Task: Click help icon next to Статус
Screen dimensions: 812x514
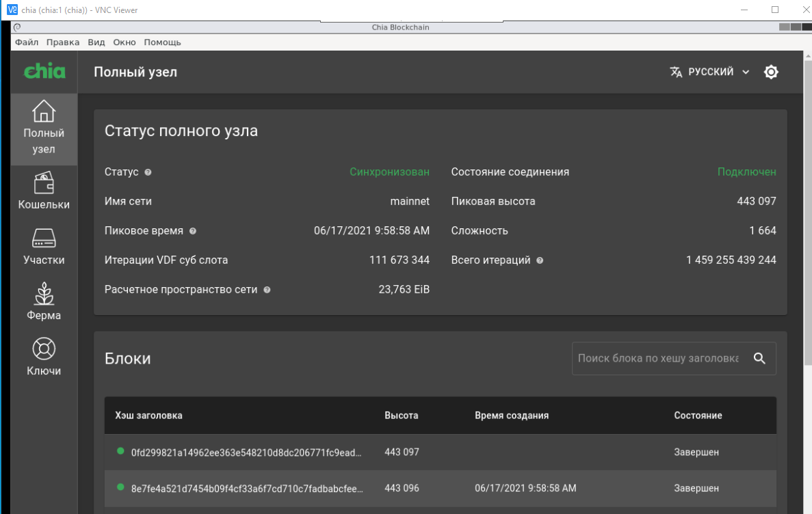Action: click(148, 172)
